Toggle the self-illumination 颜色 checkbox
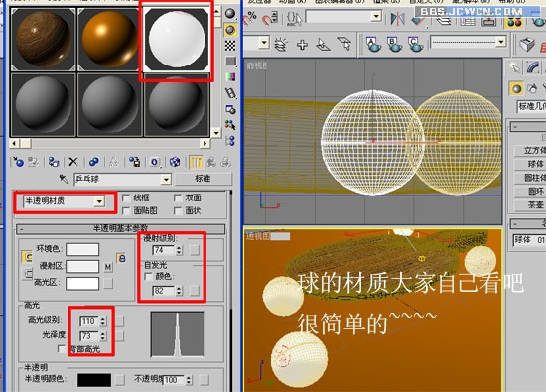This screenshot has height=392, width=546. pyautogui.click(x=148, y=277)
